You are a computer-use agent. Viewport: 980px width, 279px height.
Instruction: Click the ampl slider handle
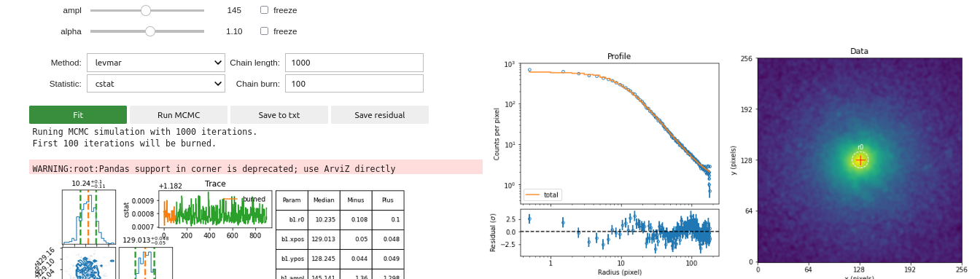pos(146,10)
